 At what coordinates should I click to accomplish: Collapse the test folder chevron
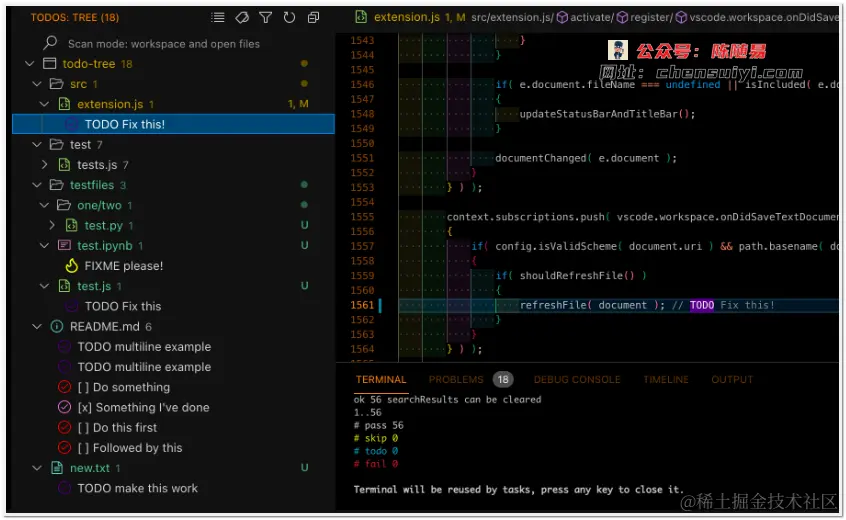37,145
